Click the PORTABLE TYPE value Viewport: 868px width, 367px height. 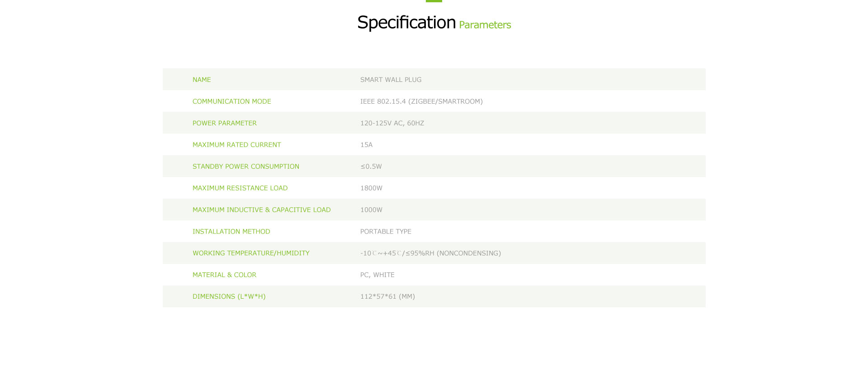click(x=386, y=232)
